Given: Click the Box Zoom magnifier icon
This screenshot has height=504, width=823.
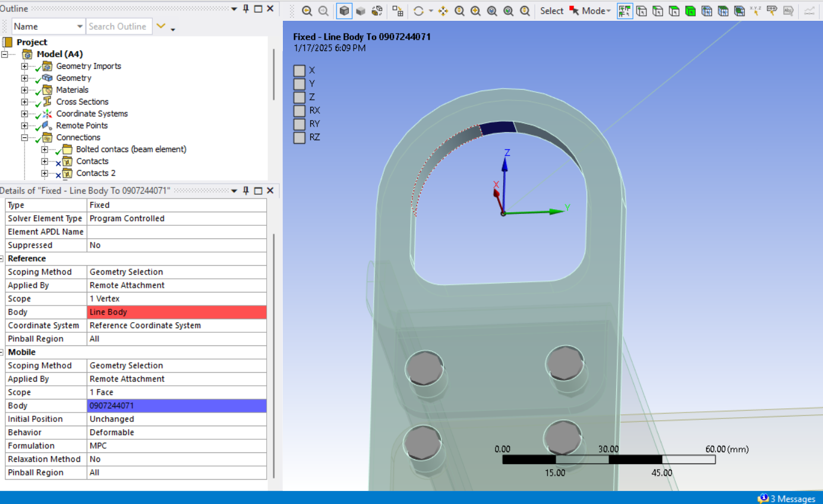Looking at the screenshot, I should tap(476, 11).
